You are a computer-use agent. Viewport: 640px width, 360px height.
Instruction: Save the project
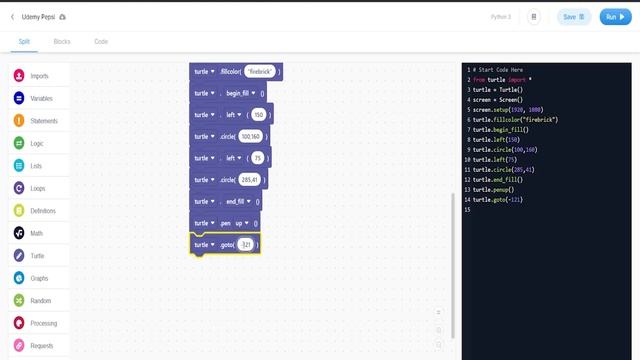[574, 17]
